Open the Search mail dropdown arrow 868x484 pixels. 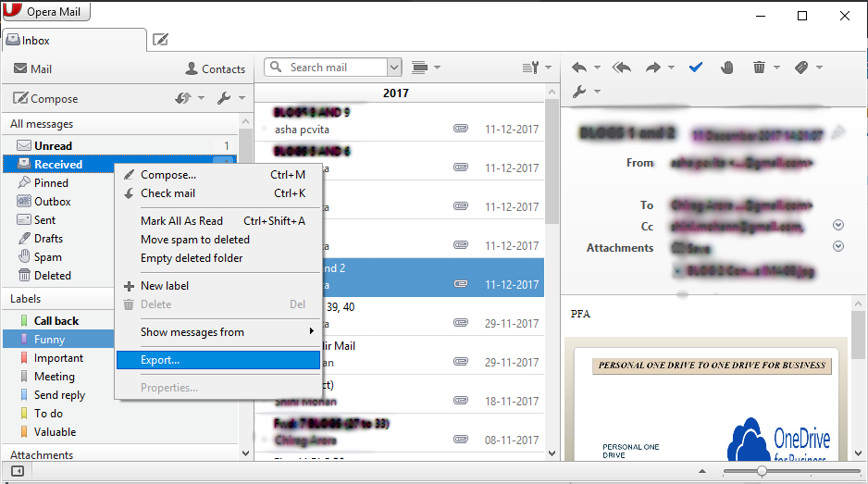393,68
